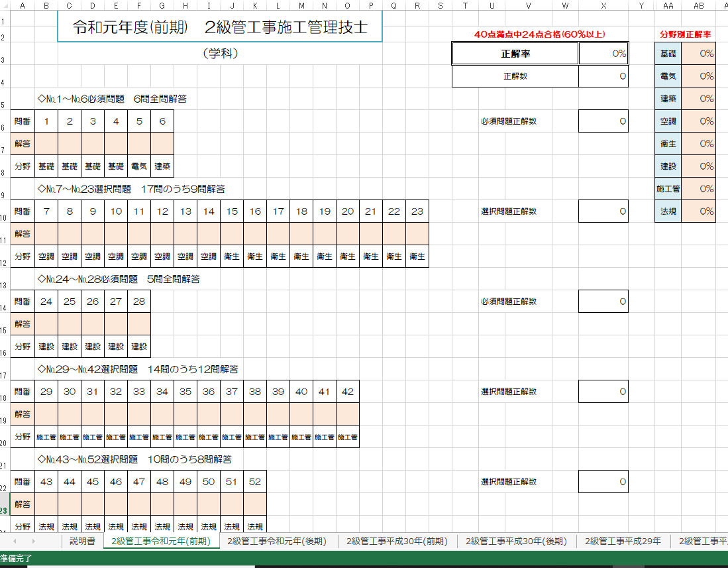The height and width of the screenshot is (568, 728).
Task: Select the 基礎 label cell in 分野別正解率
Action: coord(668,53)
